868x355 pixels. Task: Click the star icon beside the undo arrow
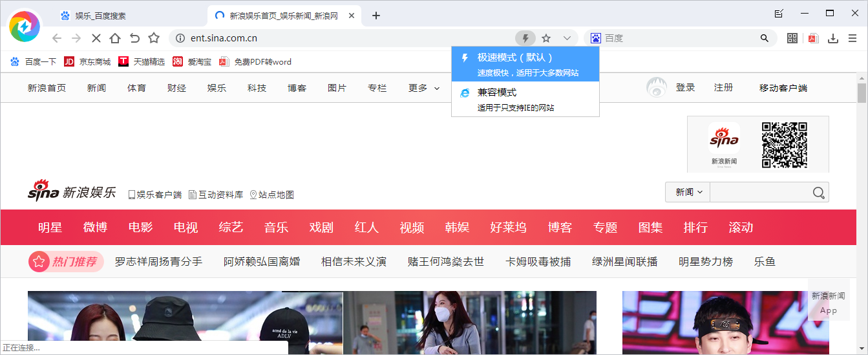click(x=154, y=38)
